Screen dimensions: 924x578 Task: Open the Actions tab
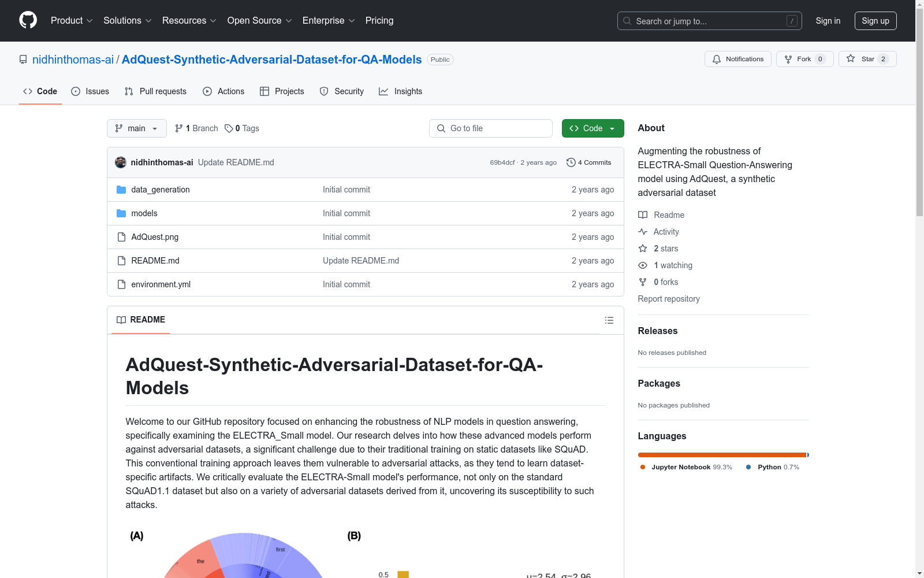pyautogui.click(x=223, y=91)
